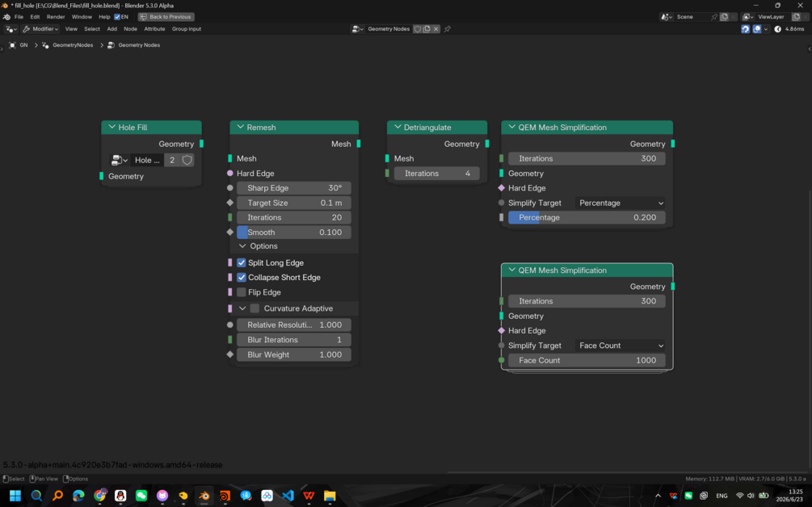
Task: Open the ViewLayer browse icon dropdown
Action: tap(748, 17)
